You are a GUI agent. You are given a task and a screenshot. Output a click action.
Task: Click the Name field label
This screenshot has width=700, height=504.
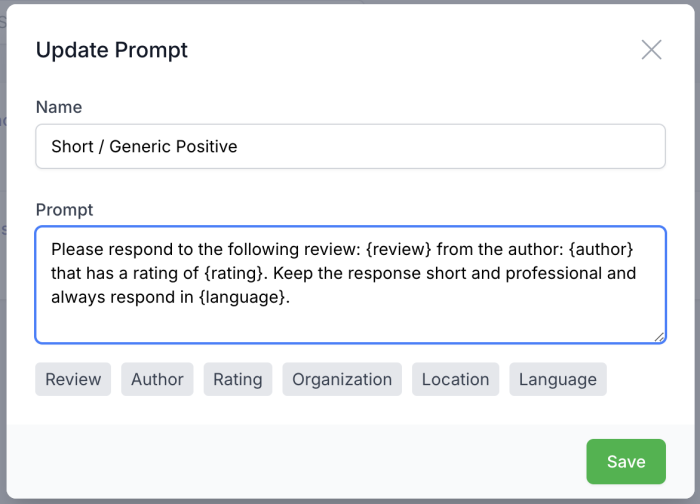(59, 107)
